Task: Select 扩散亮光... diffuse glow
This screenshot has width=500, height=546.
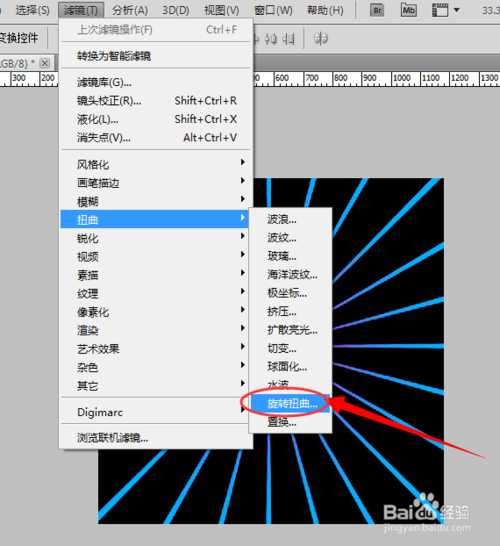Action: click(290, 329)
